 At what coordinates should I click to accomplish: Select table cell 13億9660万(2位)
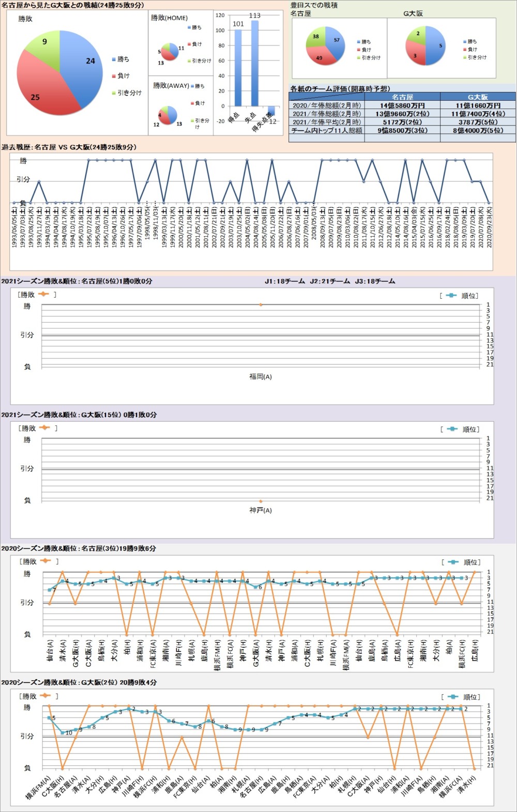pos(402,114)
